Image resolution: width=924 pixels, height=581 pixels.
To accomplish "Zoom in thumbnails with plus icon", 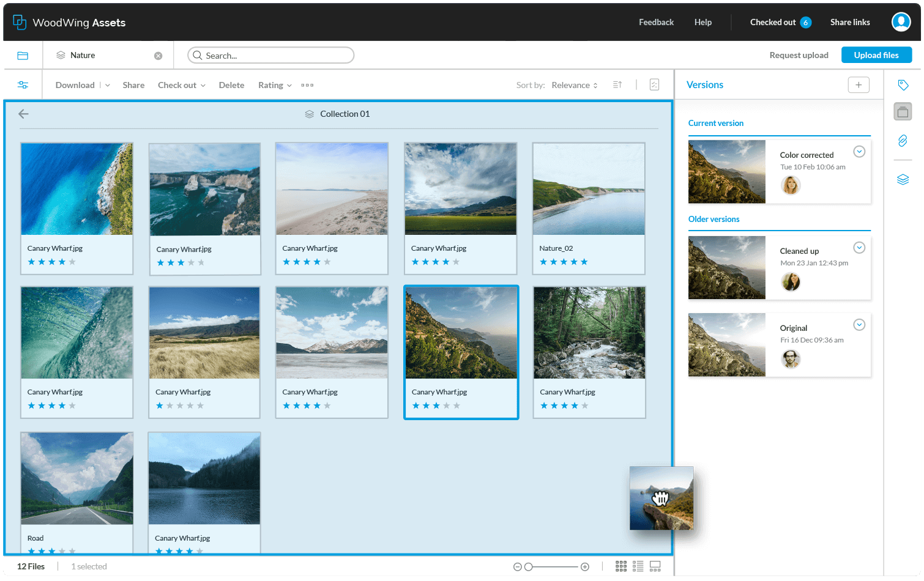I will [x=585, y=567].
